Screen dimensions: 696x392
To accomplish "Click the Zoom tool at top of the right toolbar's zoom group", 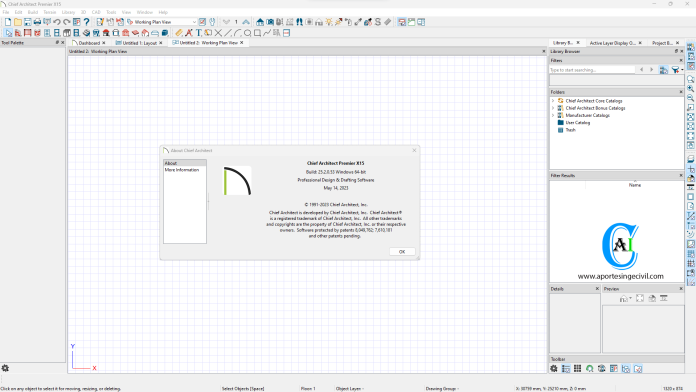I will (x=691, y=79).
